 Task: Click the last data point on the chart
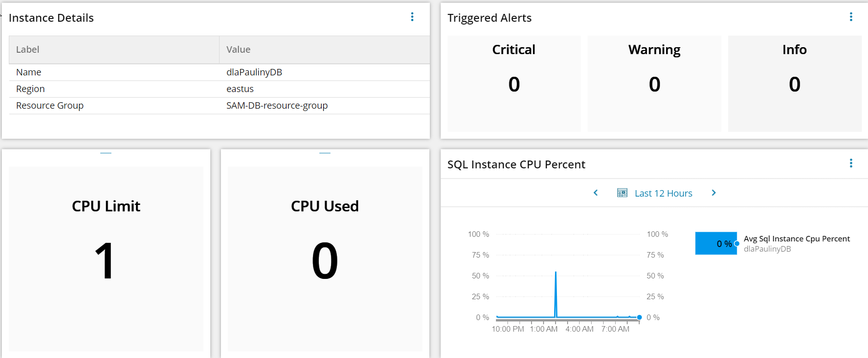[639, 317]
